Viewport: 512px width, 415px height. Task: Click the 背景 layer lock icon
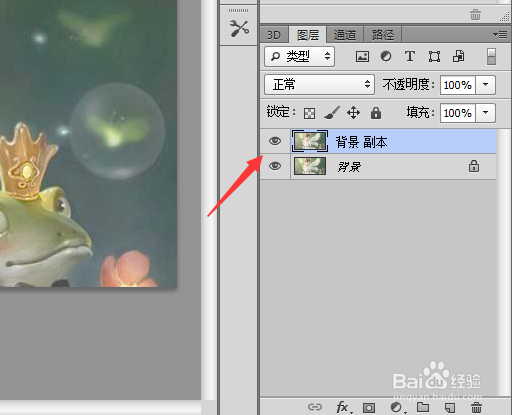point(474,166)
